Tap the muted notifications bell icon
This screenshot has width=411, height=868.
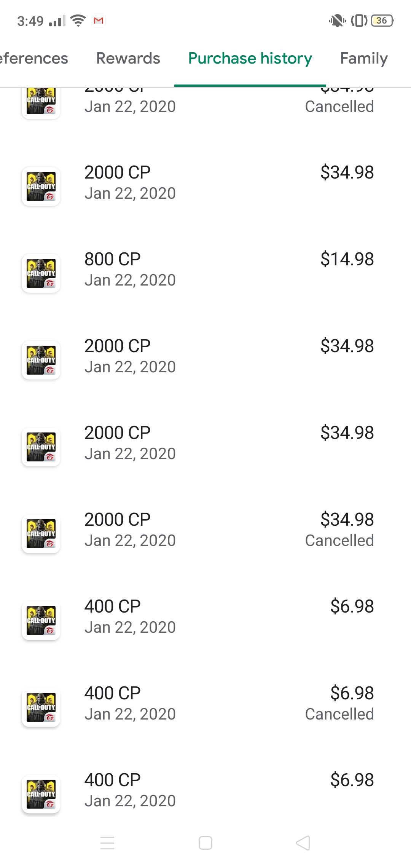(337, 21)
